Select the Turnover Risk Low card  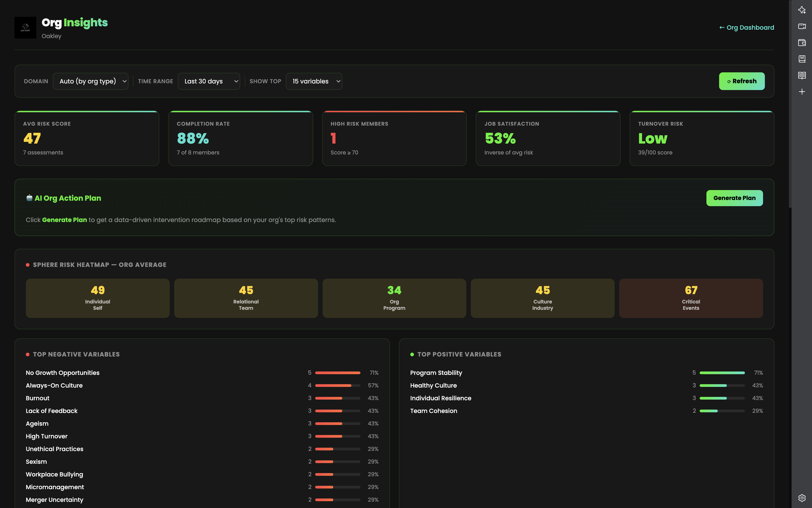[702, 138]
